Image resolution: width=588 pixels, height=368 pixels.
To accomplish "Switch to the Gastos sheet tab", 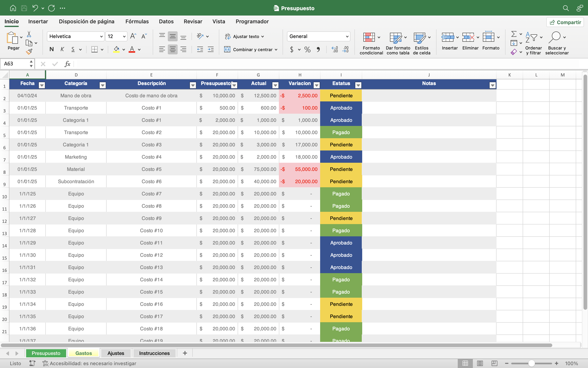I will coord(84,353).
